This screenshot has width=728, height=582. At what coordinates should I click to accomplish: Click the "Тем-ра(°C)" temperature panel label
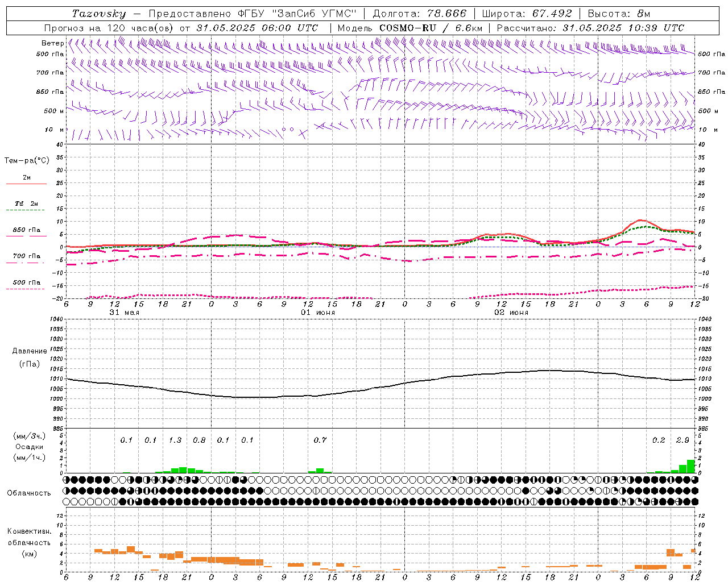click(x=27, y=161)
